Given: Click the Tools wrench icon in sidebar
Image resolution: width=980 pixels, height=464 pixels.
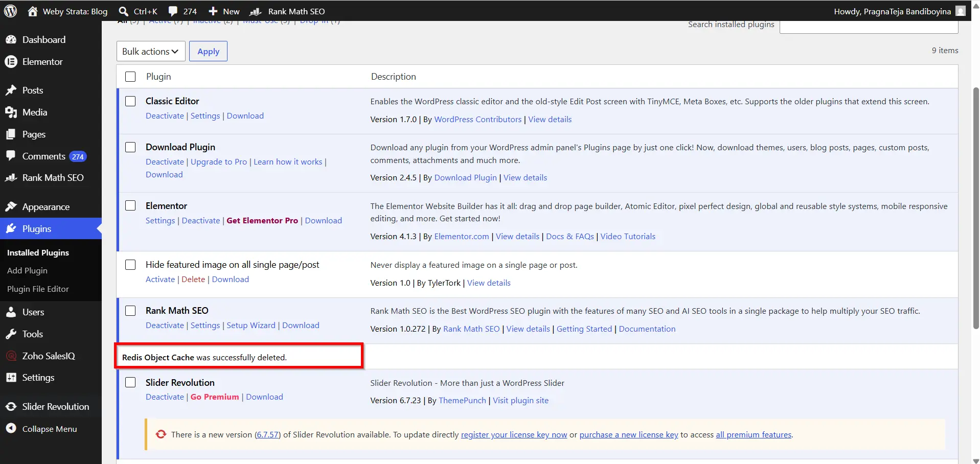Looking at the screenshot, I should 11,334.
